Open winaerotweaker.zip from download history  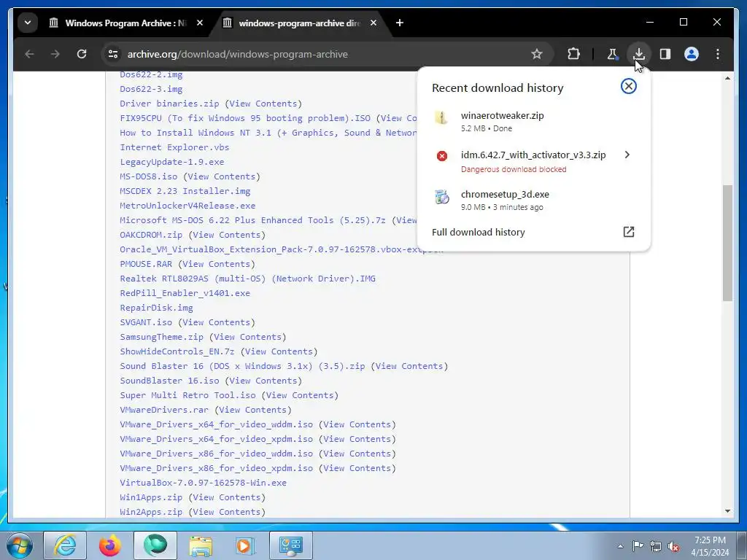coord(502,116)
